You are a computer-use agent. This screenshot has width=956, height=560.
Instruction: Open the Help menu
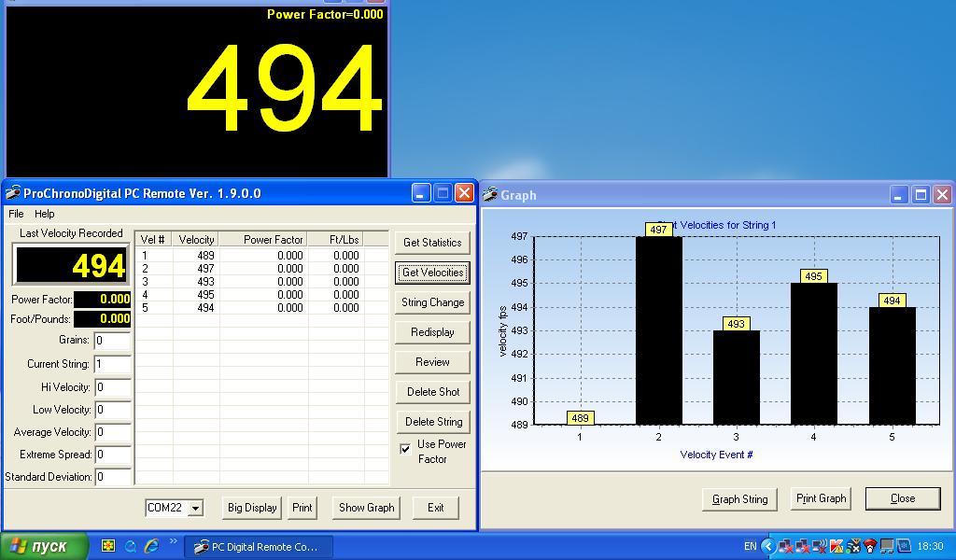[x=44, y=214]
